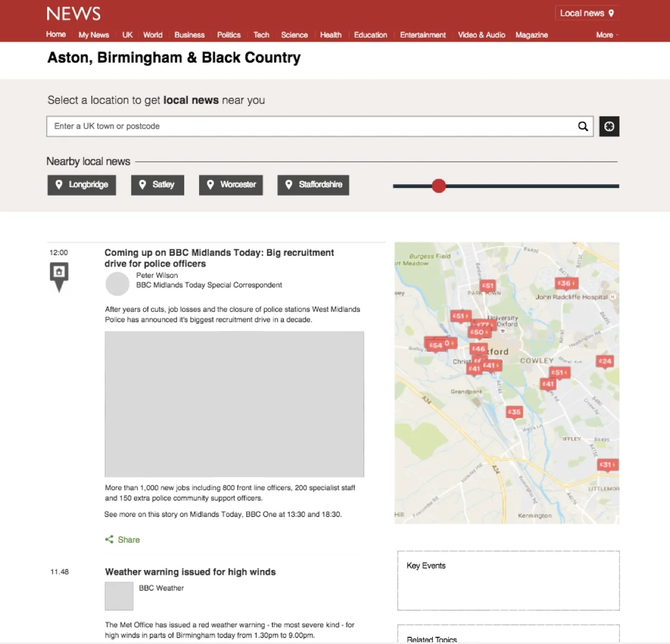The width and height of the screenshot is (670, 644).
Task: Open the police recruitment drive headline
Action: 219,258
